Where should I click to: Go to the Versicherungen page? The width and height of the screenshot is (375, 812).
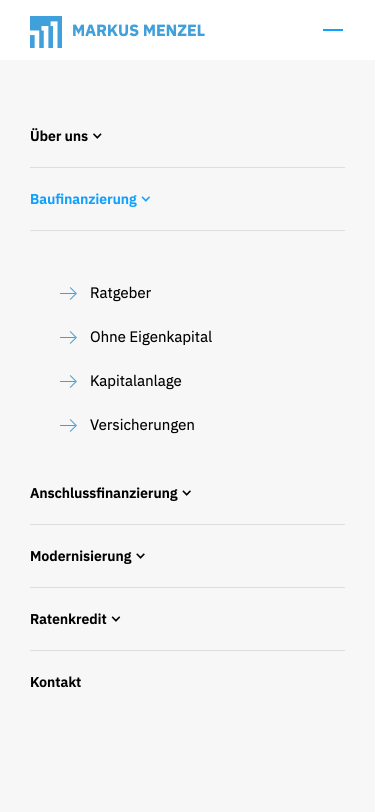pyautogui.click(x=142, y=425)
